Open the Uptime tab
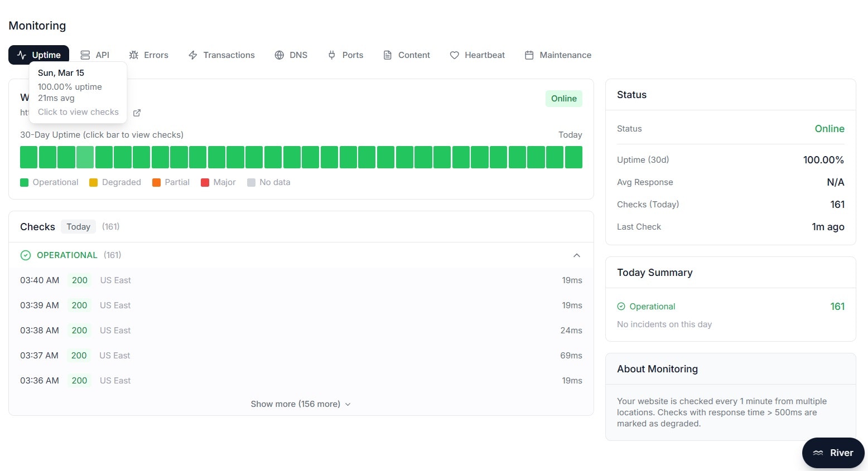 click(x=38, y=55)
